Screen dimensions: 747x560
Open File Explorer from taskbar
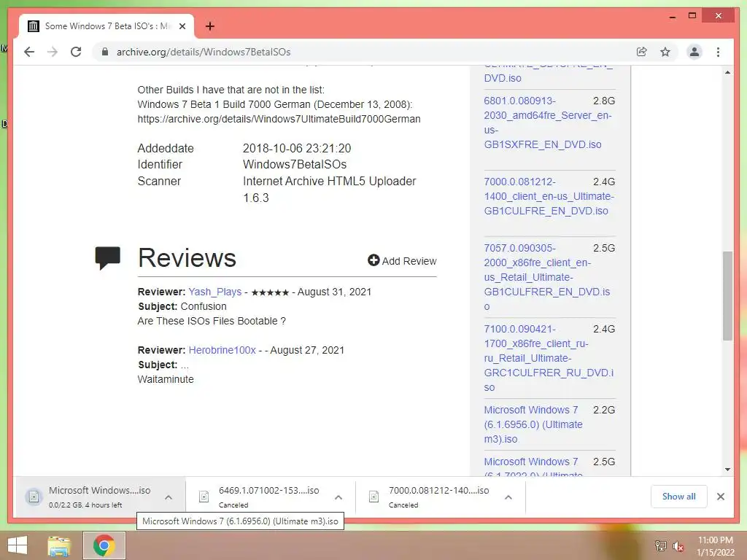tap(59, 545)
